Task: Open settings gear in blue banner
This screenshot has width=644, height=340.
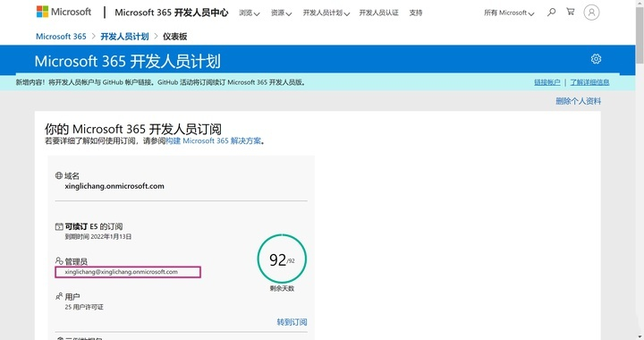Action: (596, 59)
